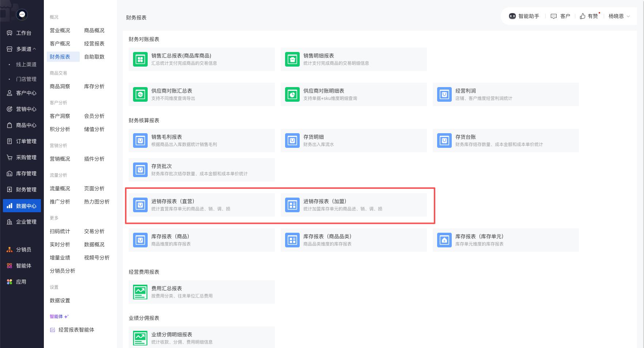
Task: Click the 有赞 thumbs-up icon
Action: tap(583, 16)
